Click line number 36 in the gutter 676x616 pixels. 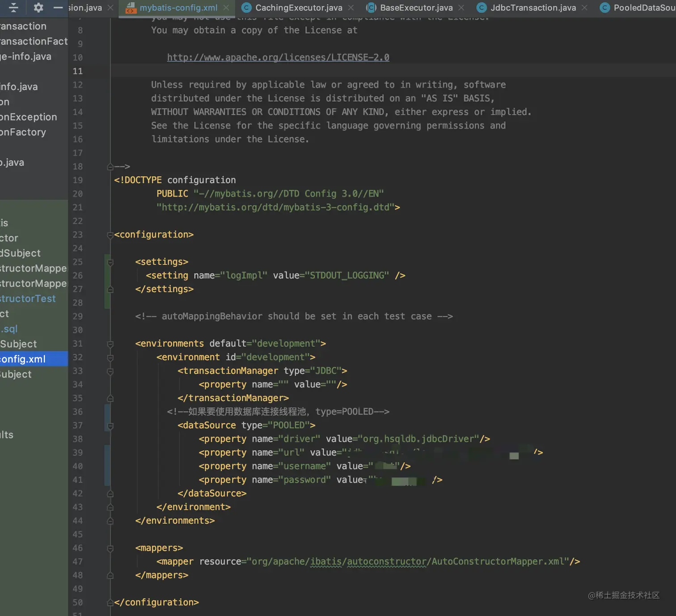[x=78, y=412]
